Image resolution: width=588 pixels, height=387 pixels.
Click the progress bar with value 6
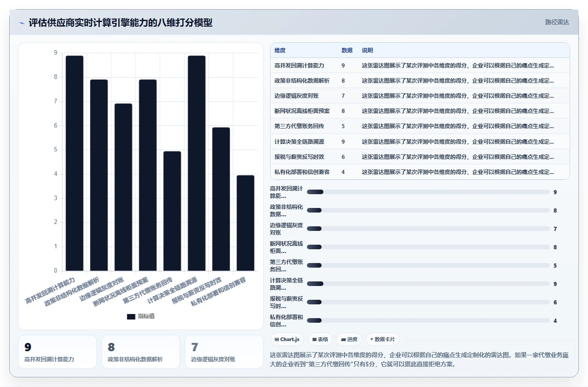pyautogui.click(x=428, y=302)
